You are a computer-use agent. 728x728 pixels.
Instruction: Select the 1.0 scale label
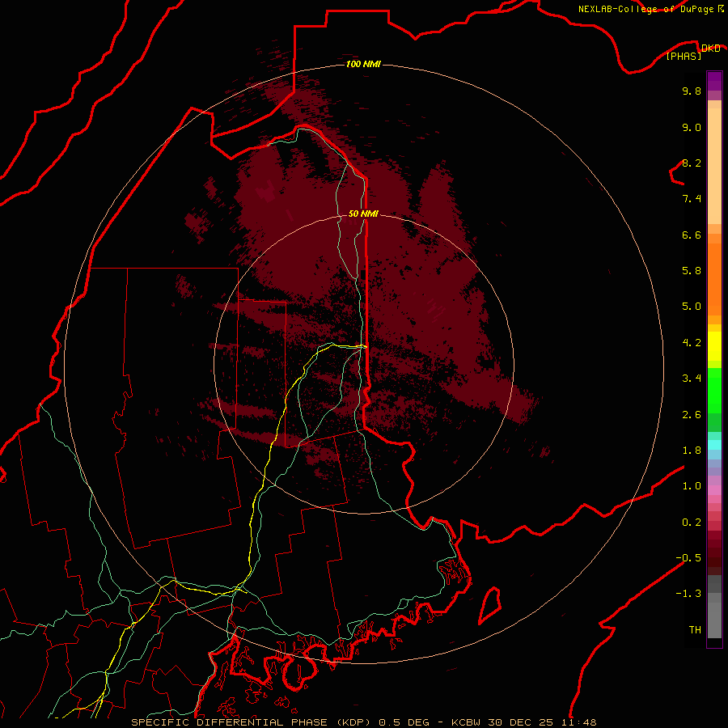pos(692,486)
